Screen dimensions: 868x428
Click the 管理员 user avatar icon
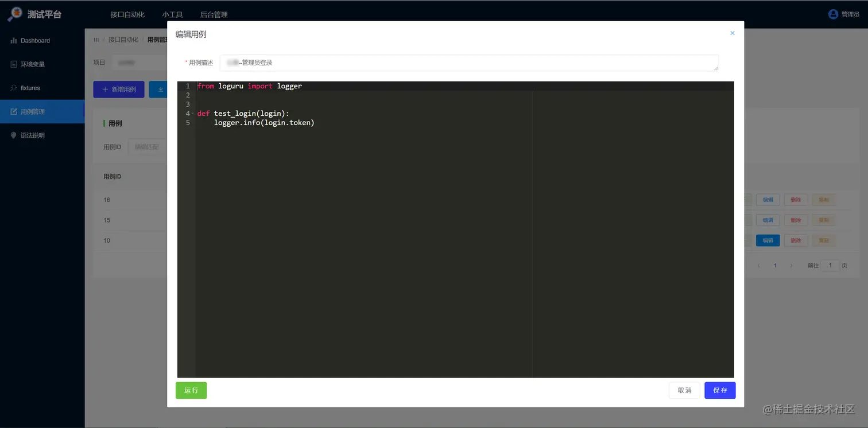[833, 14]
